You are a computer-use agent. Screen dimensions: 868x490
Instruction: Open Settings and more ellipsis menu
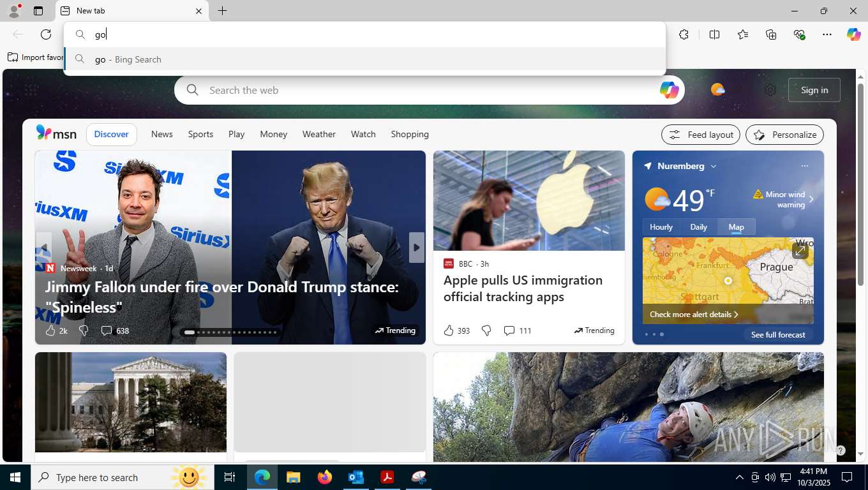tap(827, 34)
